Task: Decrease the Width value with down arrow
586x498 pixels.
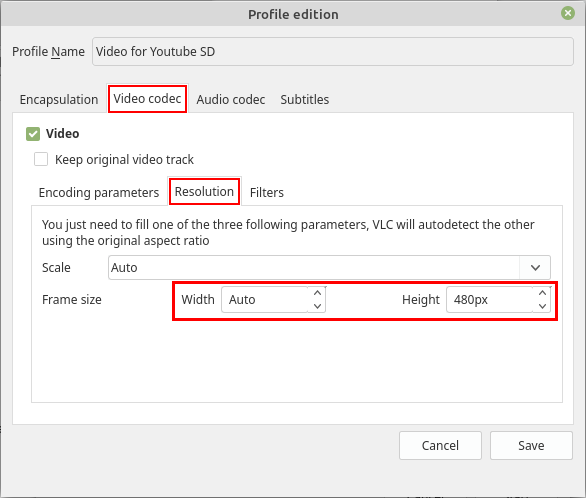Action: pyautogui.click(x=317, y=306)
